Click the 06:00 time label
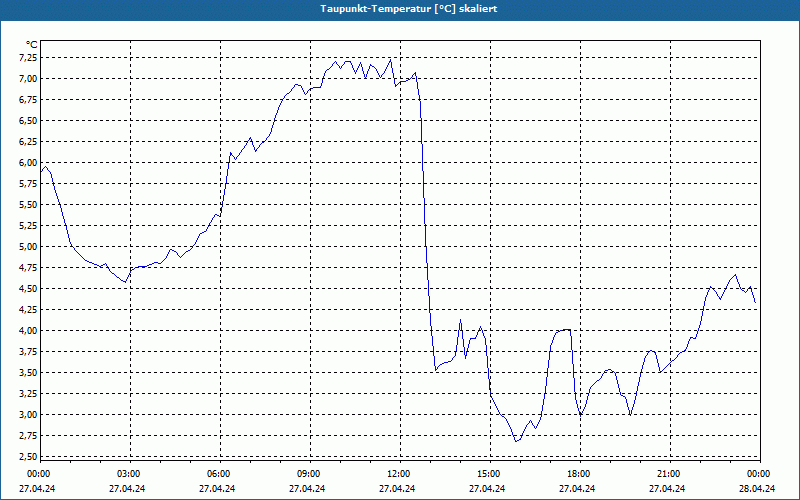This screenshot has height=500, width=800. point(220,474)
